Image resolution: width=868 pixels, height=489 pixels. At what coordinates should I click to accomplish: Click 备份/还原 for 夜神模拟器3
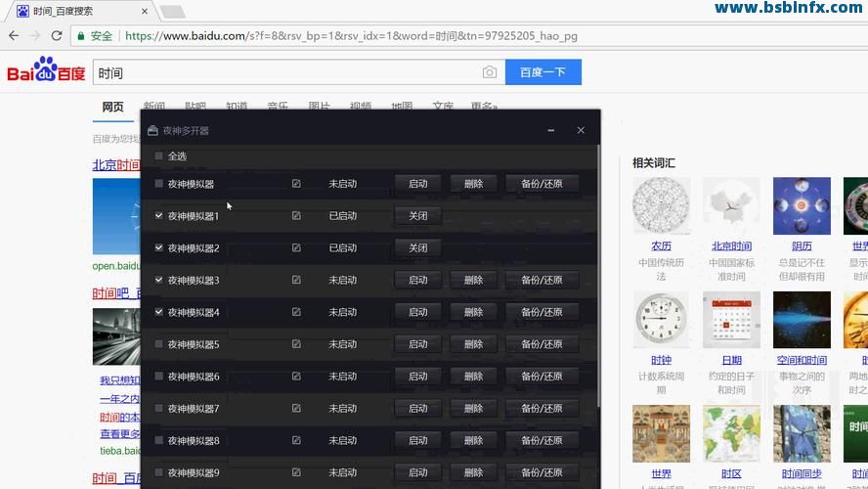point(542,280)
